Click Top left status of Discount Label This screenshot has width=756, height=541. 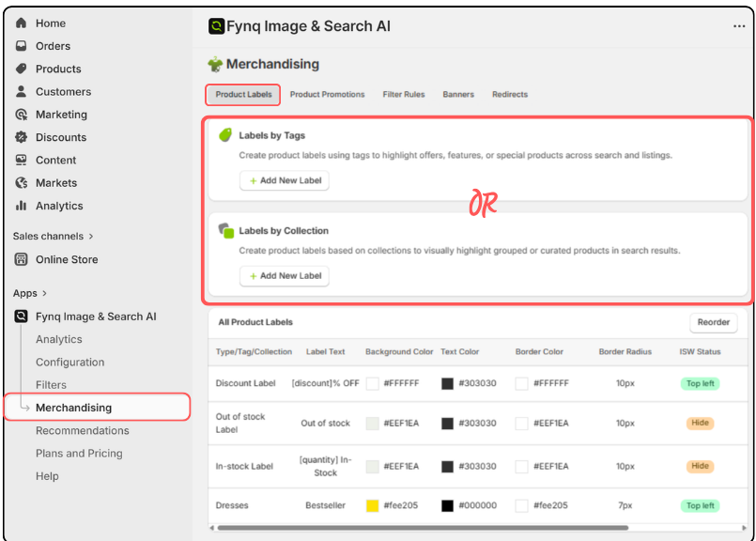click(700, 383)
